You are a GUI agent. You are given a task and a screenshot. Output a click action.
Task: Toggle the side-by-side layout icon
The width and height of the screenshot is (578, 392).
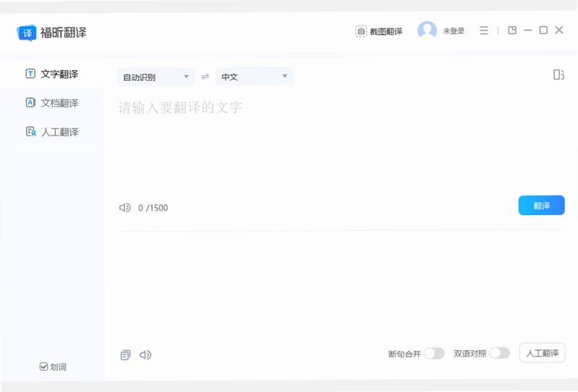(x=558, y=75)
